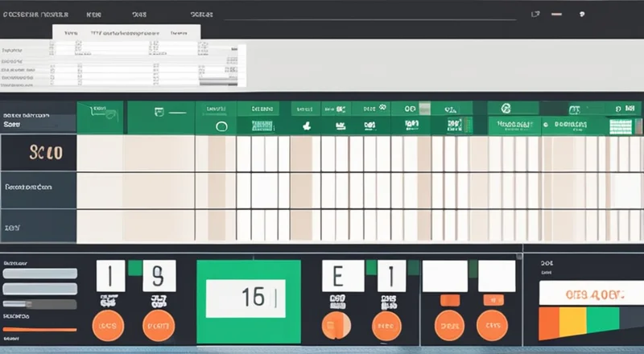This screenshot has height=354, width=644.
Task: Click the orange slider bar in bottom-left panel
Action: click(x=39, y=330)
